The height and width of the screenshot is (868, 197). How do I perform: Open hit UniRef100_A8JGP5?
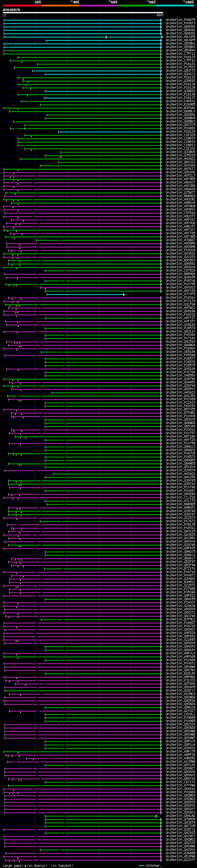pos(180,40)
